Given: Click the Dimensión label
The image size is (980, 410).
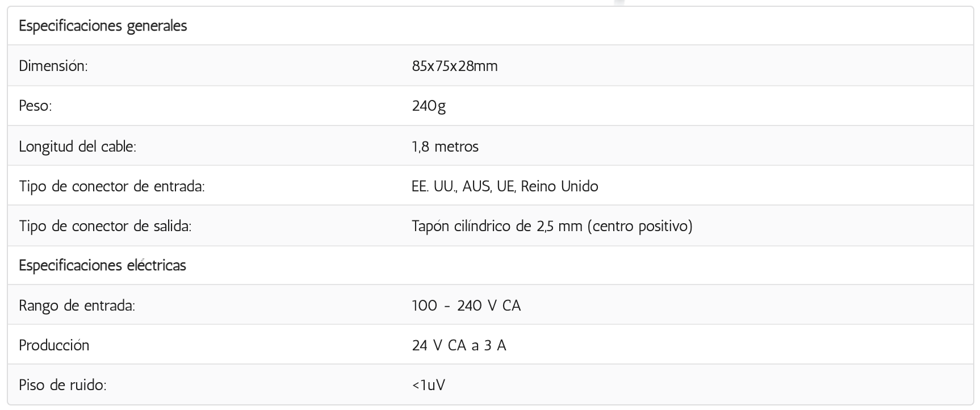Looking at the screenshot, I should [53, 66].
